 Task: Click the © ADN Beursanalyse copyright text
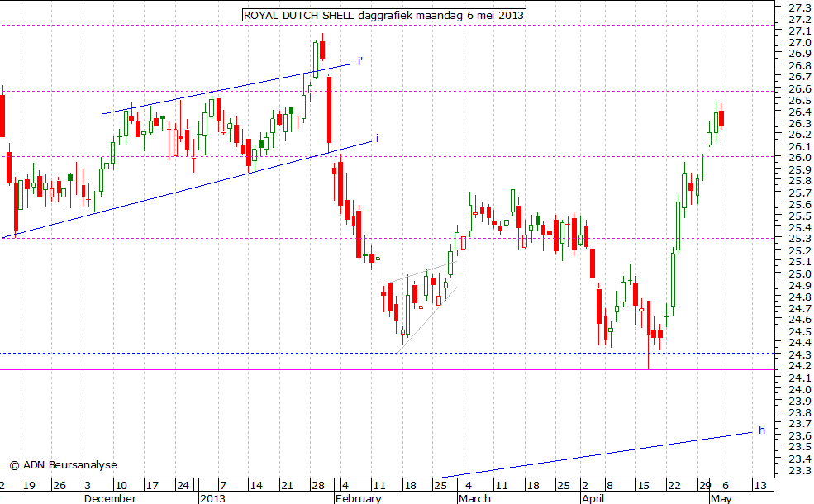(64, 465)
